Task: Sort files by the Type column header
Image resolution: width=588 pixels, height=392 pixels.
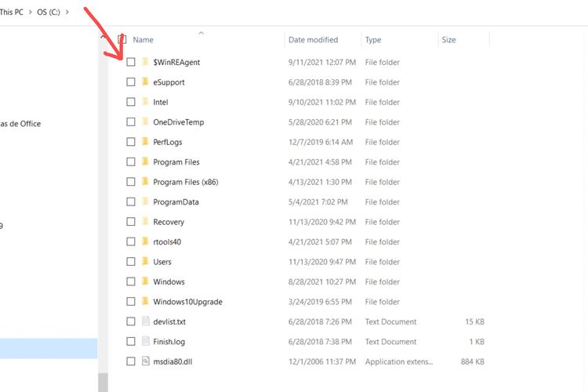Action: point(373,40)
